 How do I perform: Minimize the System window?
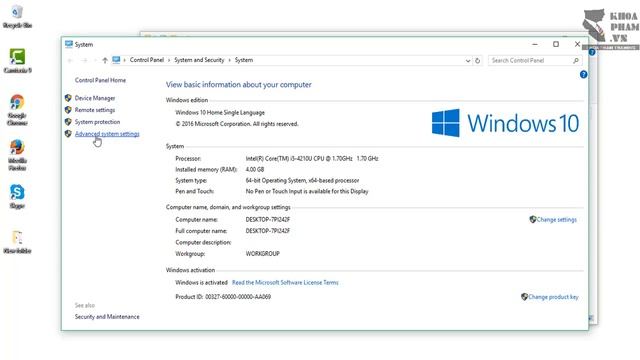click(x=535, y=44)
